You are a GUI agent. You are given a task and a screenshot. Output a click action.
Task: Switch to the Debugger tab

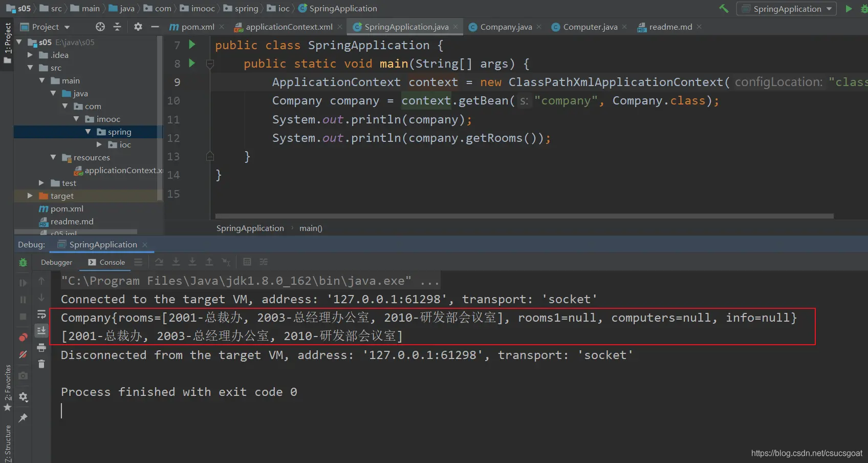(56, 262)
